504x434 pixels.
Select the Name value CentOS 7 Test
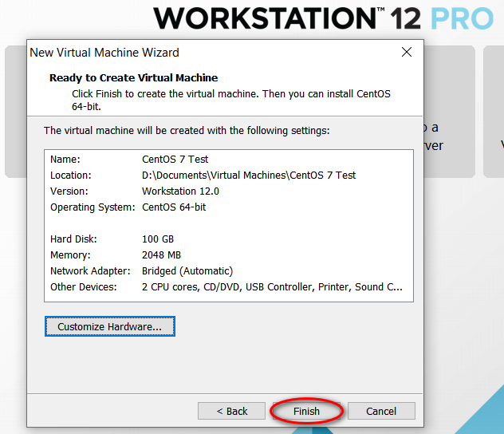pyautogui.click(x=175, y=159)
